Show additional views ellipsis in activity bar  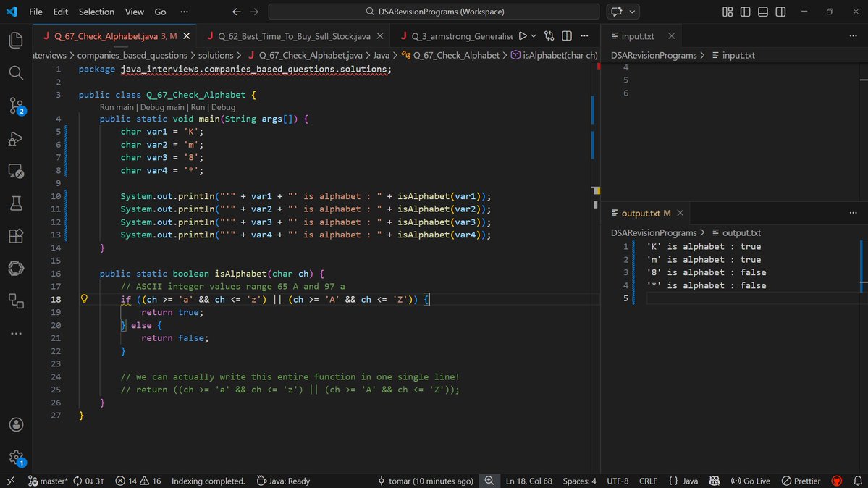coord(16,334)
